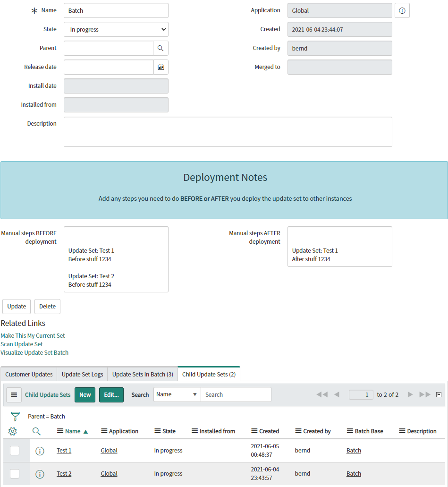
Task: Open Created column options menu icon
Action: (254, 431)
